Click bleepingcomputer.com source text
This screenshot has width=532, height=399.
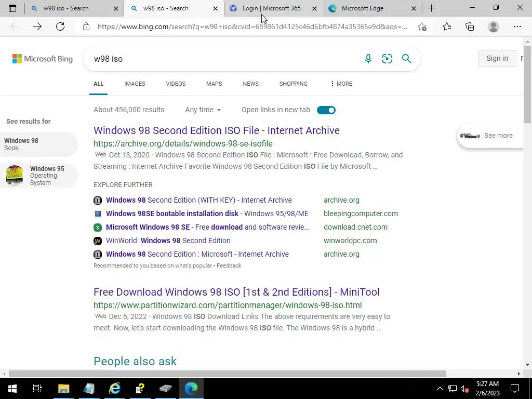point(361,214)
